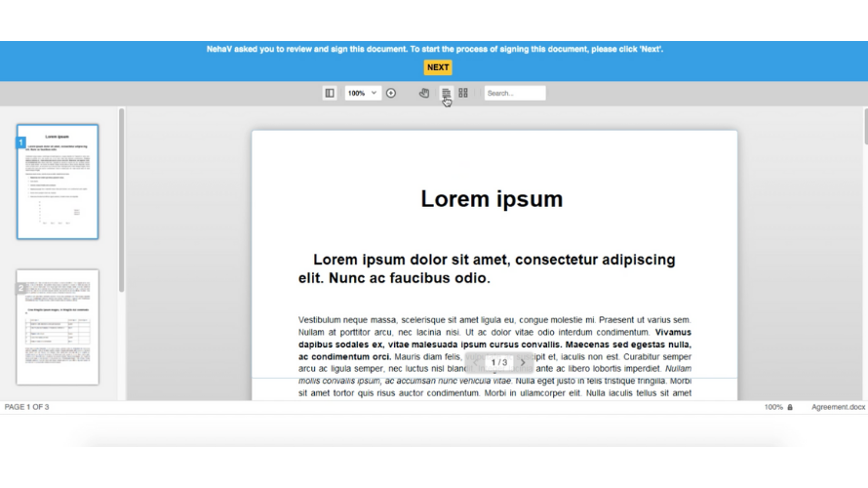
Task: Click Agreement.docx file name
Action: pos(838,407)
